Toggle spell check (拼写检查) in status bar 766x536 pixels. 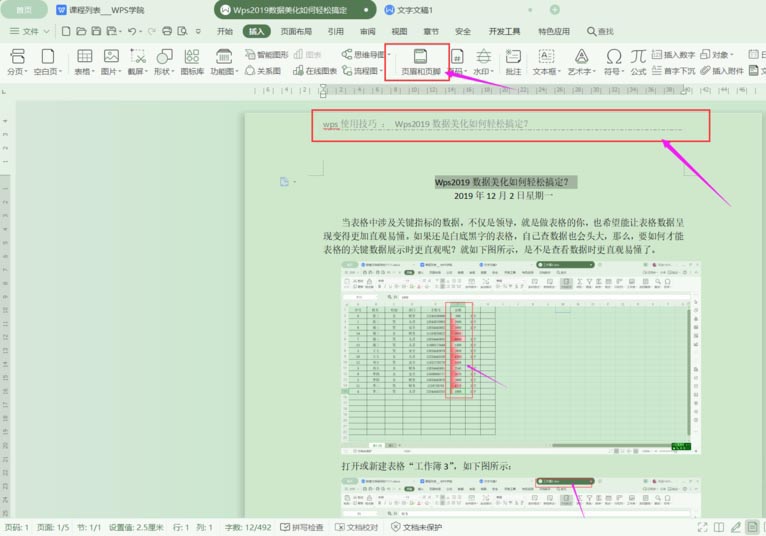click(301, 527)
